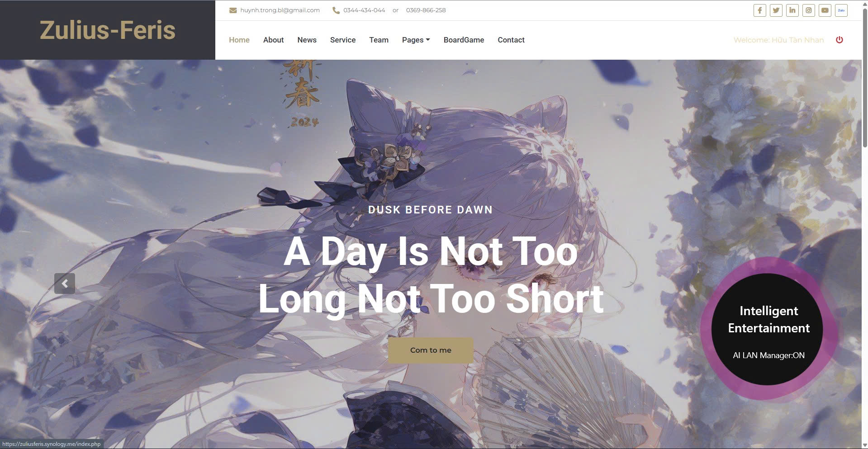Navigate to the Service page

[343, 40]
